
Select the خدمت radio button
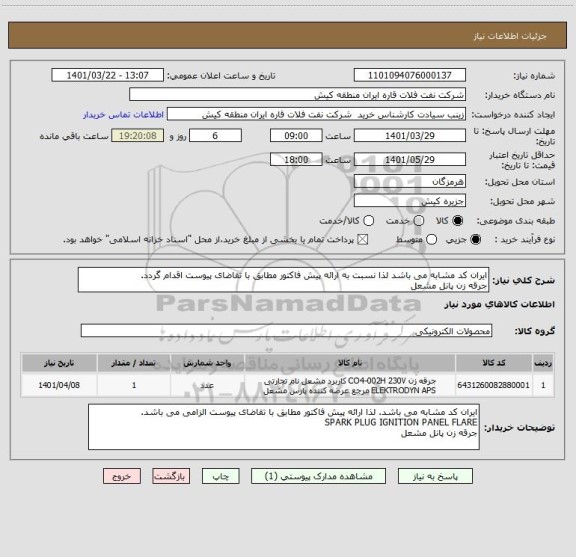pyautogui.click(x=419, y=221)
